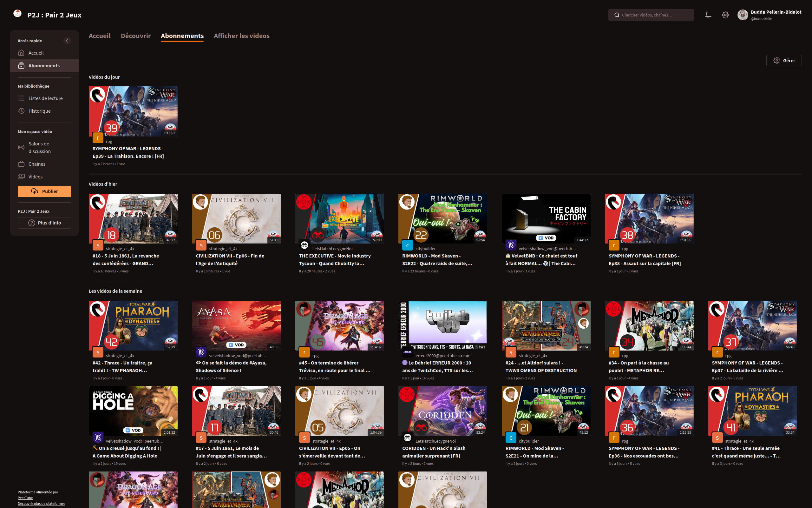This screenshot has height=508, width=812.
Task: Click velvetshadow_vod avatar under Cabin Factory
Action: click(511, 245)
